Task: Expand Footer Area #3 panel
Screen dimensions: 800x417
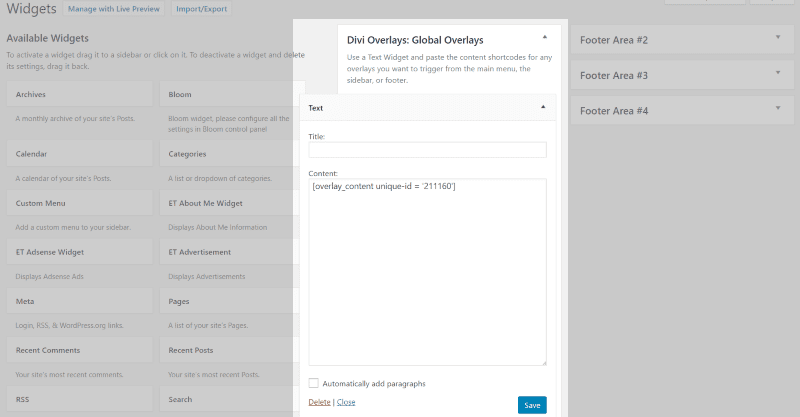Action: (777, 75)
